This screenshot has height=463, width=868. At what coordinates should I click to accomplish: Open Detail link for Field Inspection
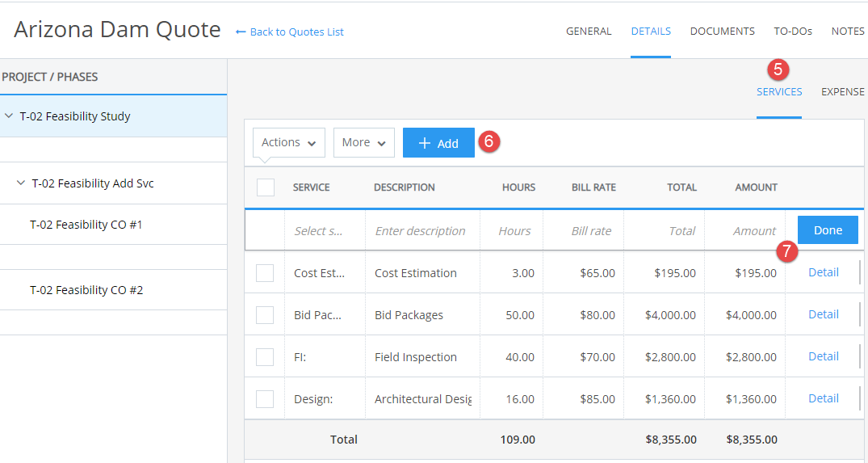coord(823,356)
